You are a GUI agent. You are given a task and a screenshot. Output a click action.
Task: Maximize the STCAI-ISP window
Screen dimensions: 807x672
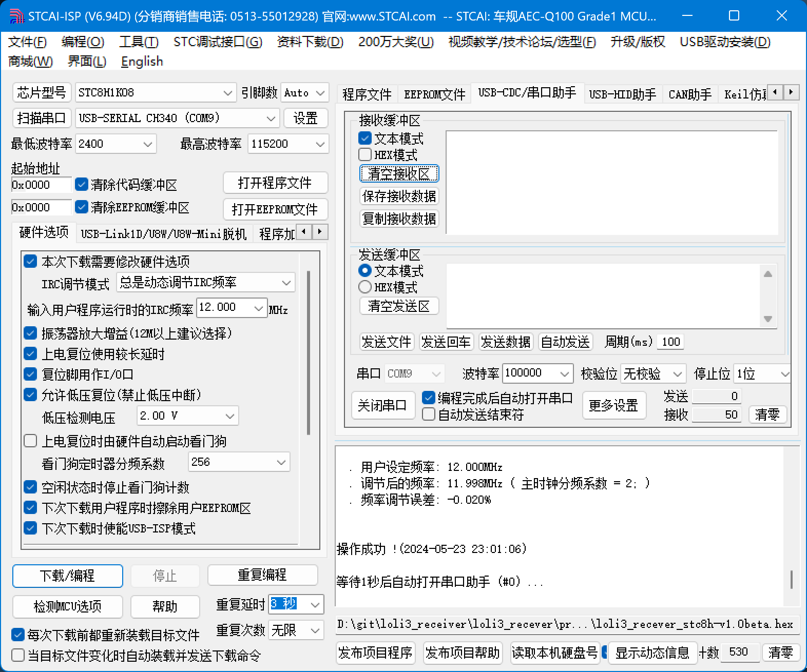click(x=734, y=16)
